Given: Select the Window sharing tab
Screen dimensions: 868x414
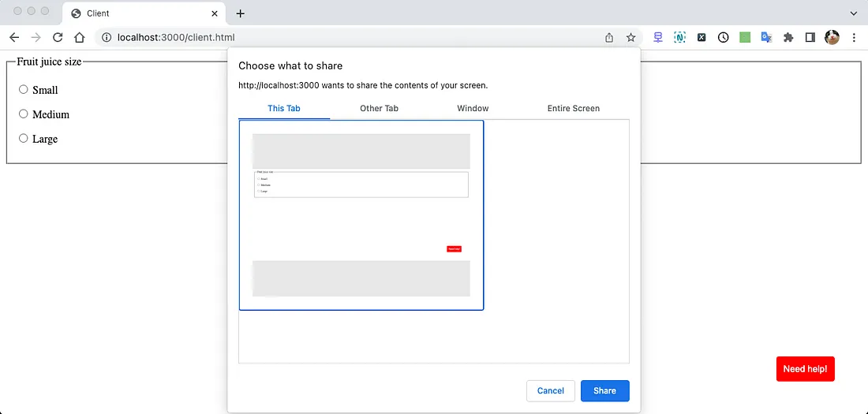Looking at the screenshot, I should pos(473,108).
